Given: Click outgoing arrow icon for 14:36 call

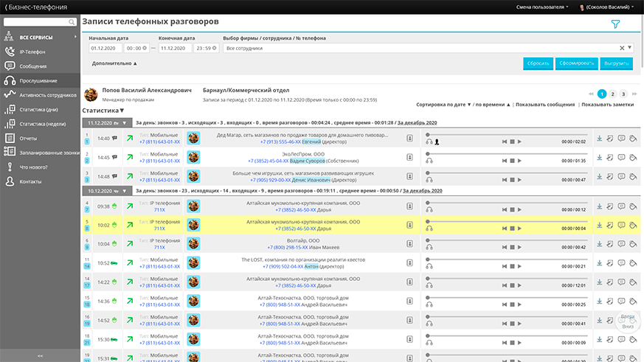Looking at the screenshot, I should click(x=130, y=302).
